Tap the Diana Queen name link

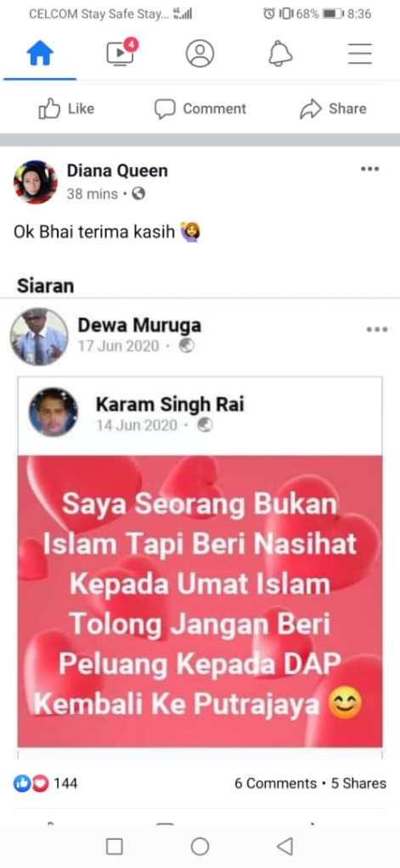click(x=117, y=171)
